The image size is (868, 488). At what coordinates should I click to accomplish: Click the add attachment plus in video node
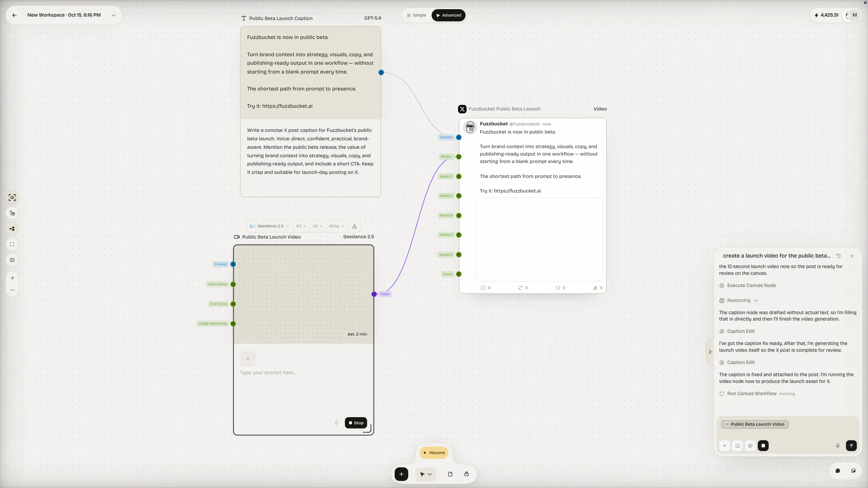pyautogui.click(x=248, y=359)
